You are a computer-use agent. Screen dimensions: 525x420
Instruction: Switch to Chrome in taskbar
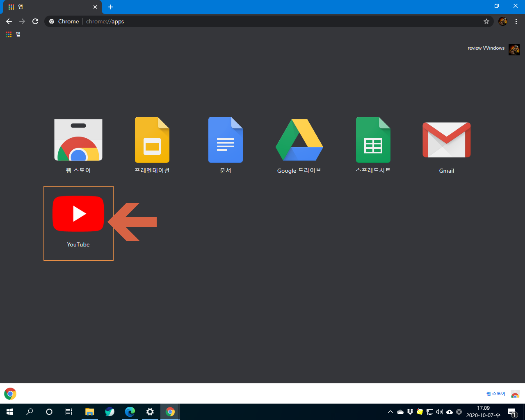point(170,412)
